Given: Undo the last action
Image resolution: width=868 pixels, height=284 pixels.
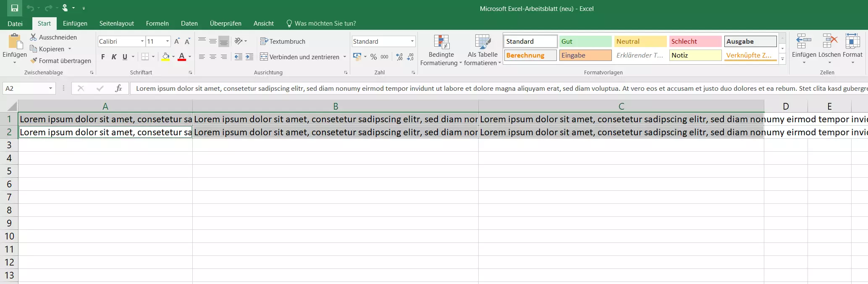Looking at the screenshot, I should [x=30, y=8].
